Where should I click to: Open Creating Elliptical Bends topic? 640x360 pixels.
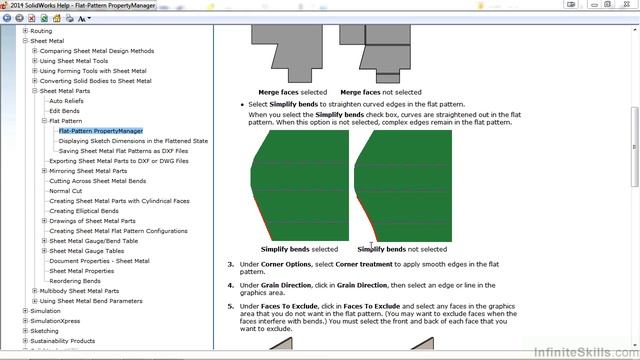point(84,211)
